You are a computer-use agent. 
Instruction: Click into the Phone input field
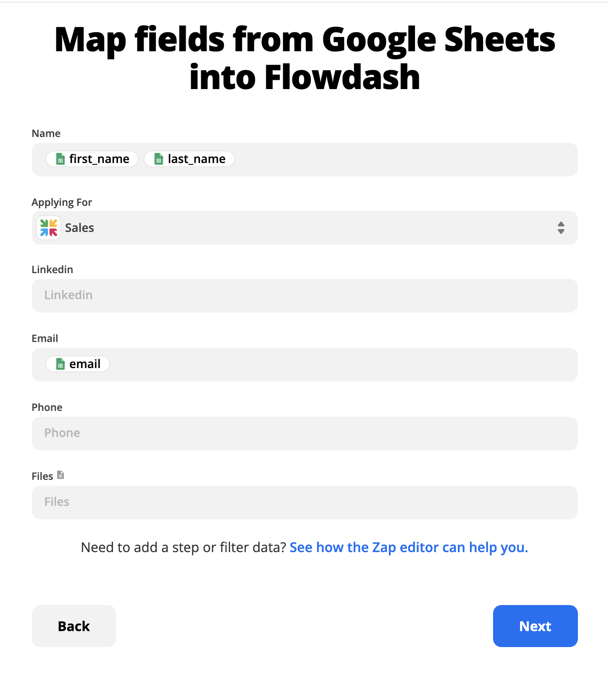(x=305, y=434)
